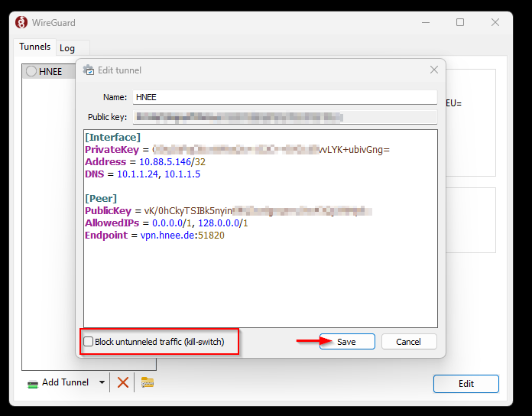Export tunnels to zip folder icon
Viewport: 532px width, 416px height.
148,382
